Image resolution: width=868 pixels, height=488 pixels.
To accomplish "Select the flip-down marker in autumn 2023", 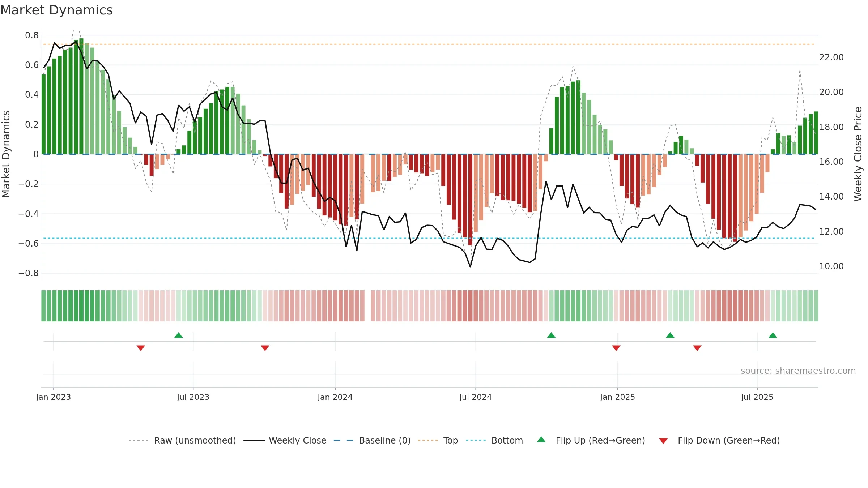I will pyautogui.click(x=265, y=348).
